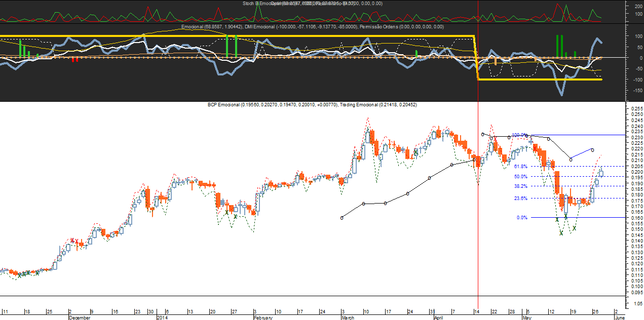Click the December label on date axis
The height and width of the screenshot is (320, 644).
[80, 317]
